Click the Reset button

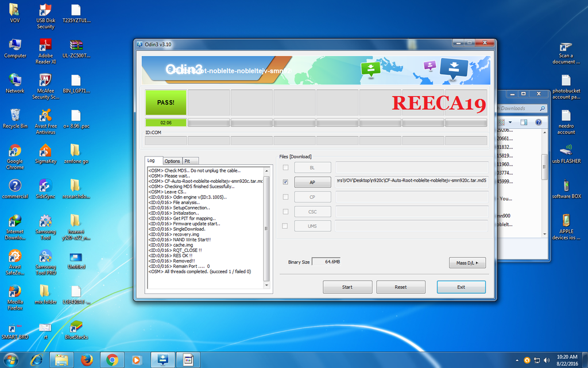pos(400,287)
